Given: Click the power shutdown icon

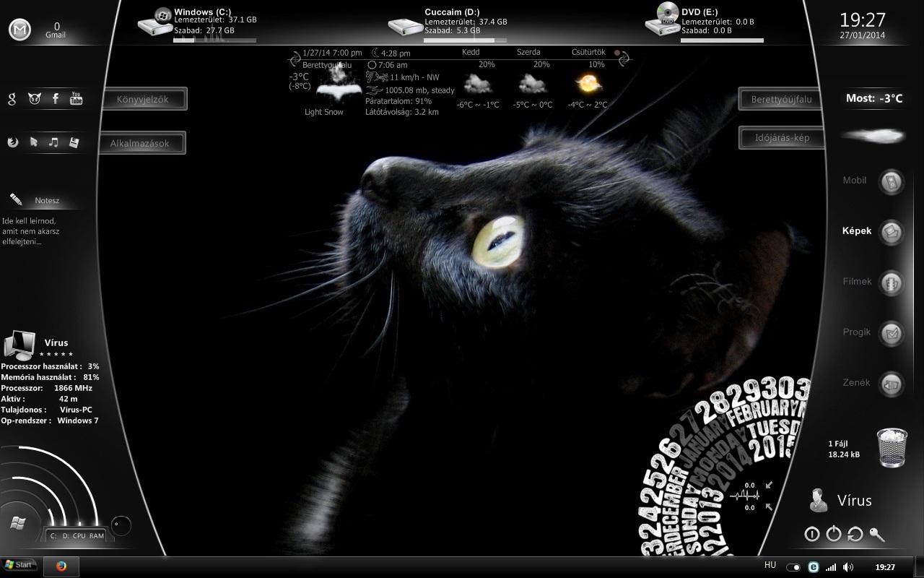Looking at the screenshot, I should coord(833,534).
